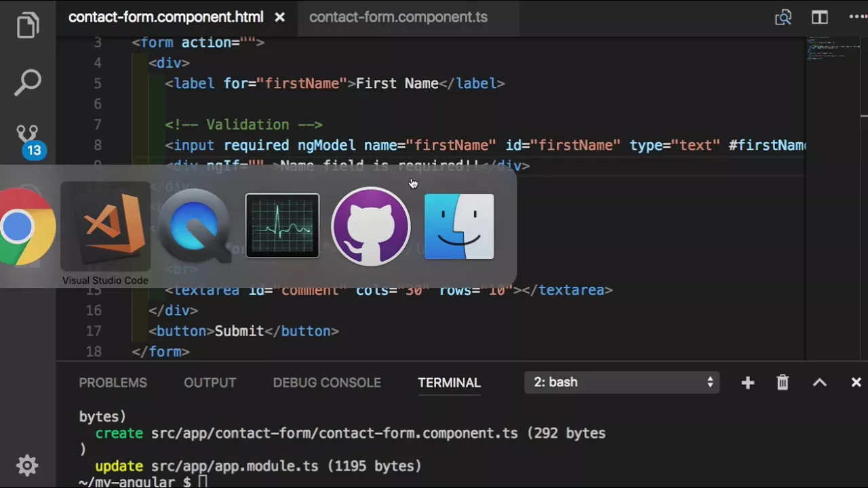Select Finder in app switcher
Screen dimensions: 868x488
[459, 226]
